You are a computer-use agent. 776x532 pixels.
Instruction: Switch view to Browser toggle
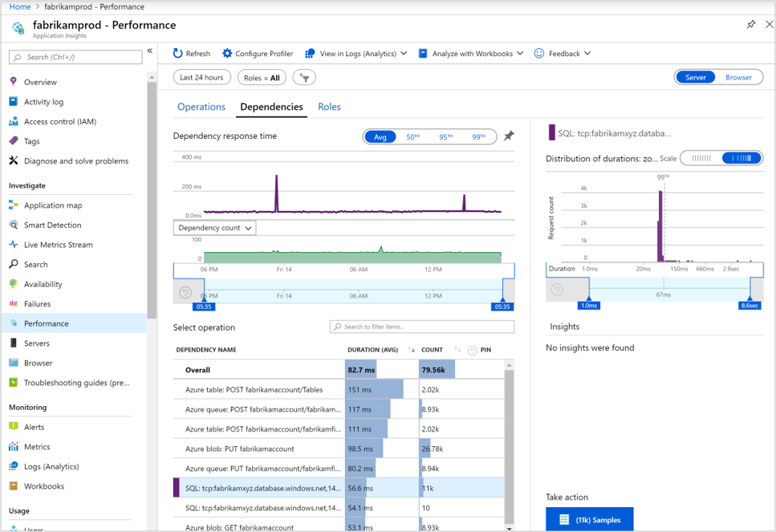pos(738,78)
